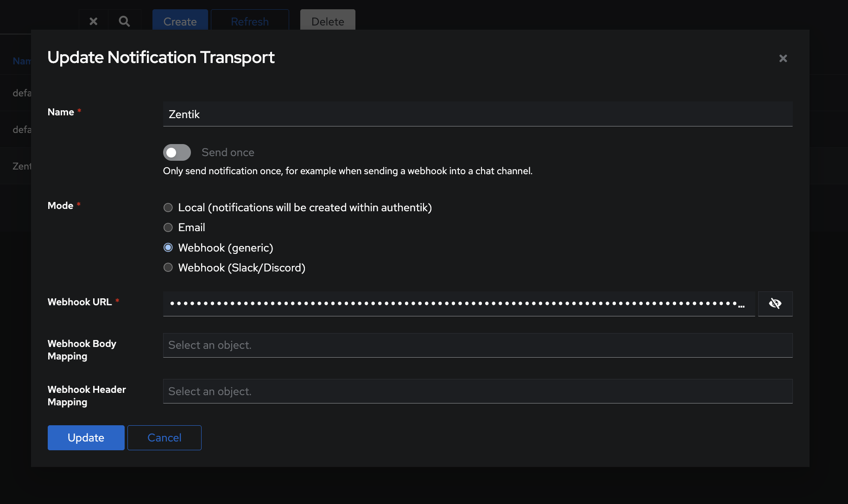Cancel the transport update
Screen dimensions: 848x504
click(164, 438)
